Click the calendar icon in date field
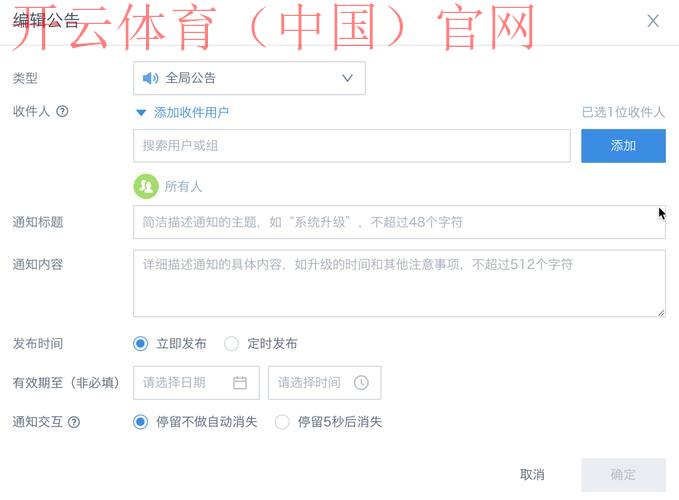 pyautogui.click(x=240, y=383)
